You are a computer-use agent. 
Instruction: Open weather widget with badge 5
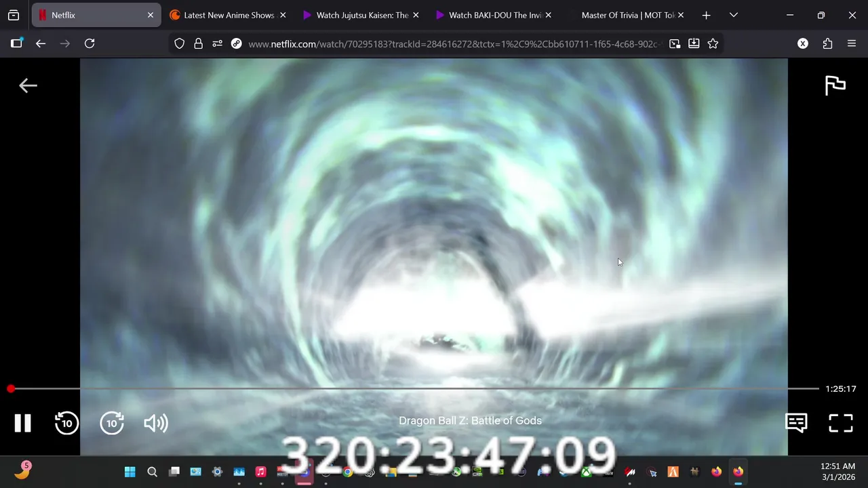(x=22, y=471)
